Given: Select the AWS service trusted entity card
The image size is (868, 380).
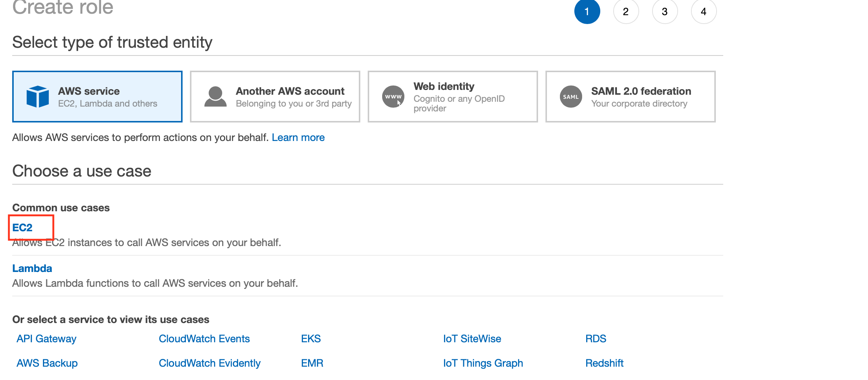Looking at the screenshot, I should [x=97, y=97].
